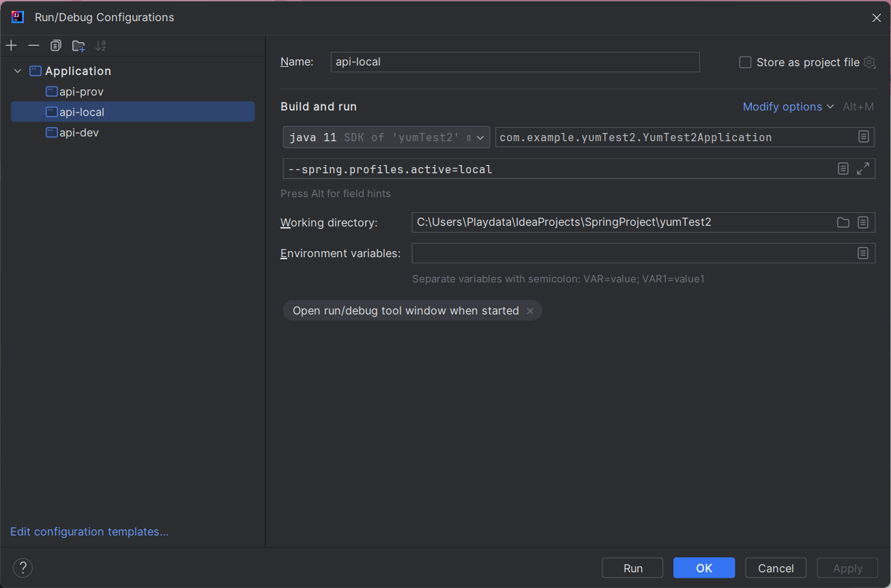
Task: Browse working directory folder icon
Action: pyautogui.click(x=843, y=222)
